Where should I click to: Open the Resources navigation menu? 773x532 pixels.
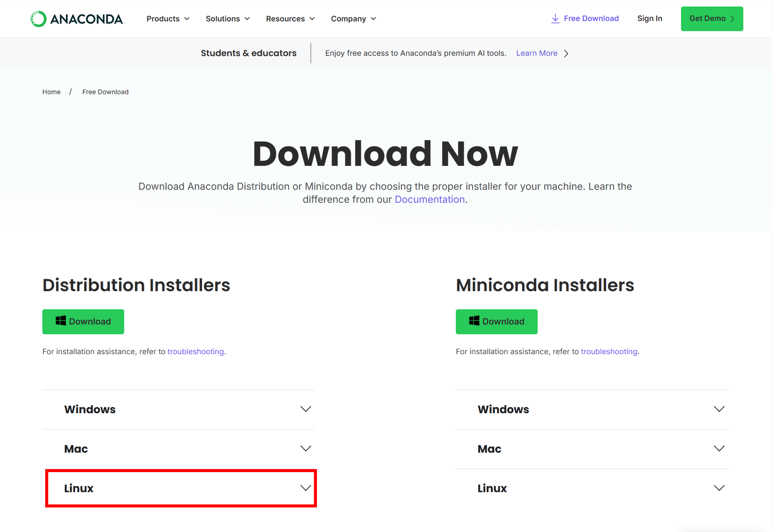pyautogui.click(x=290, y=19)
